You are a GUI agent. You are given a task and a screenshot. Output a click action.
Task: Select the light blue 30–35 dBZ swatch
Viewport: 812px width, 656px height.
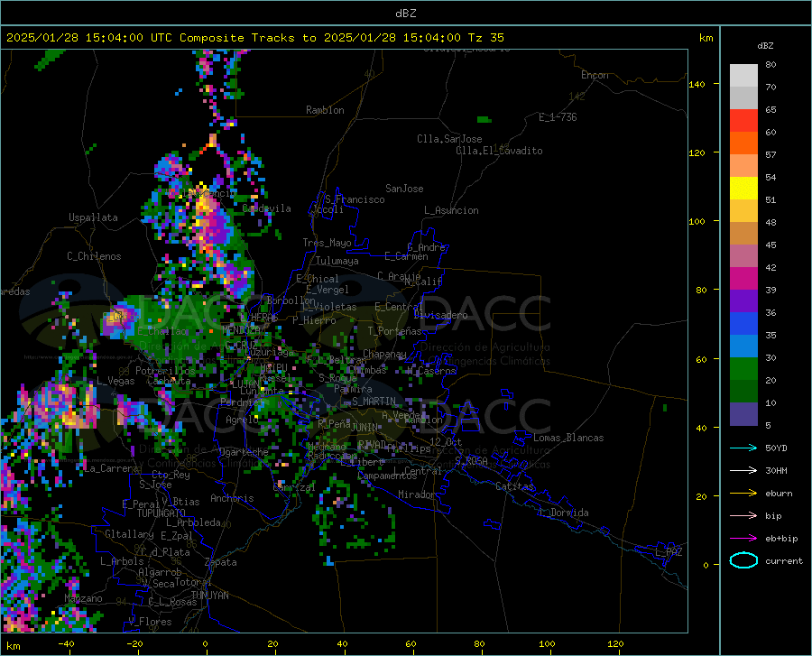coord(743,346)
